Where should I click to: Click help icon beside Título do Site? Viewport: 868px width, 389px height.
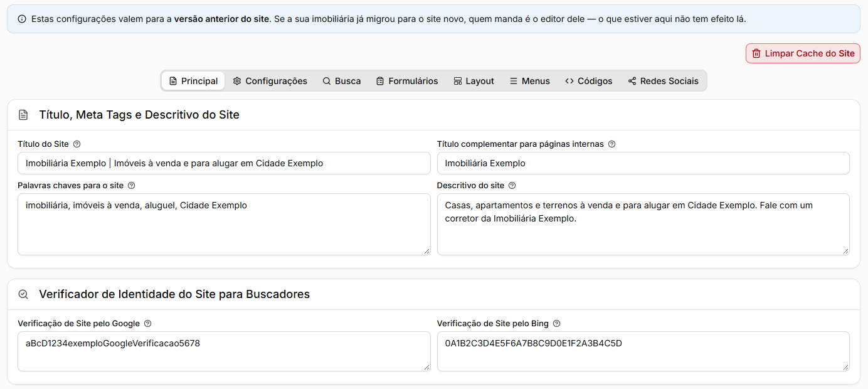click(x=77, y=144)
